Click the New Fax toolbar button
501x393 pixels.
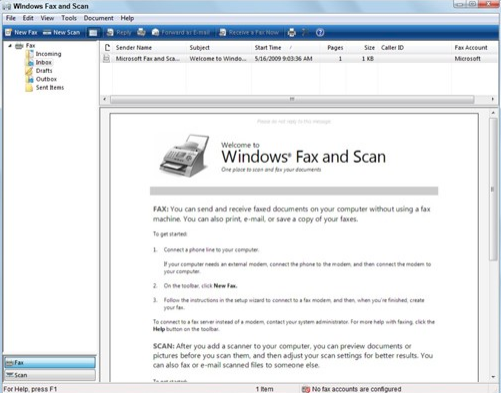21,32
